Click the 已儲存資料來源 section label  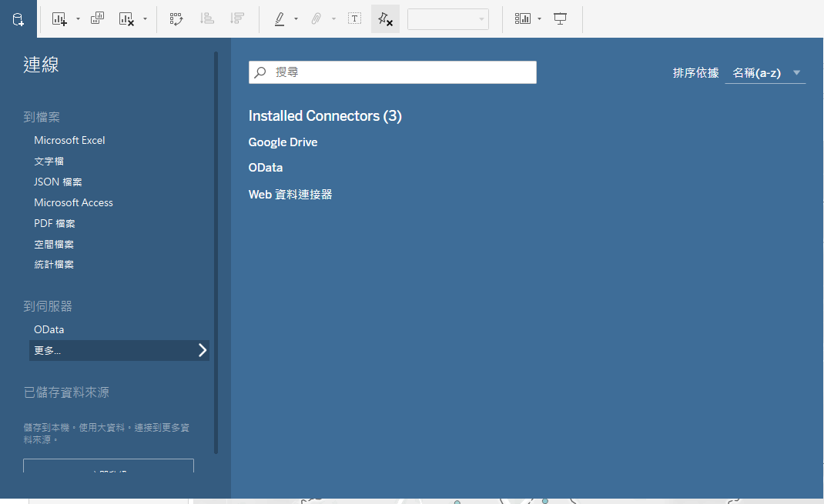(66, 392)
